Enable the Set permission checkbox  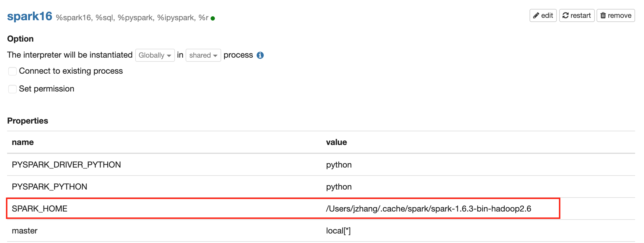(12, 89)
